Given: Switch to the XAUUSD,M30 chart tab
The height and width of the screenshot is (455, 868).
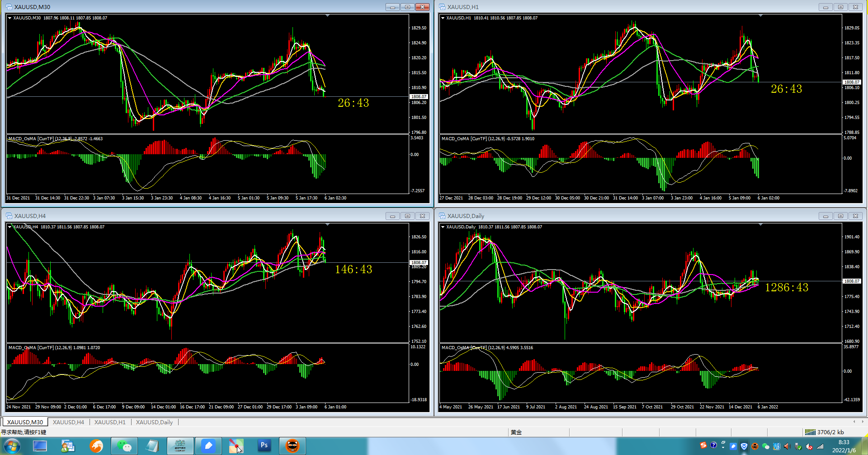Looking at the screenshot, I should pos(25,422).
